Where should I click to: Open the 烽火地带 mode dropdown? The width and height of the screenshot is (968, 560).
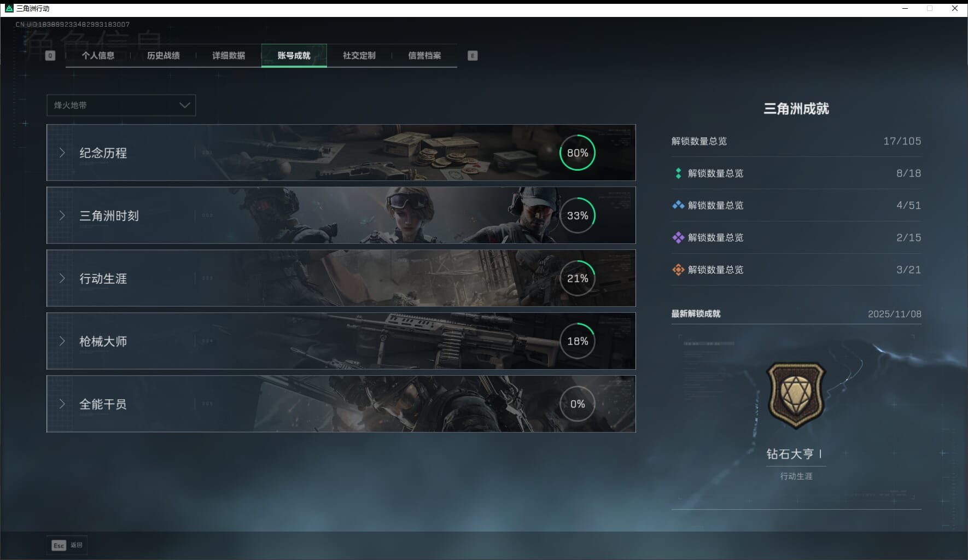coord(121,105)
